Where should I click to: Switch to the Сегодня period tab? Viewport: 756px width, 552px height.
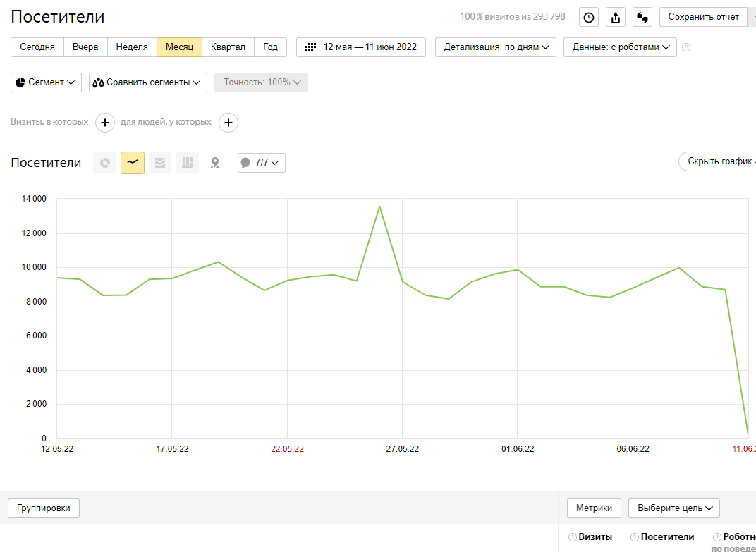[37, 47]
